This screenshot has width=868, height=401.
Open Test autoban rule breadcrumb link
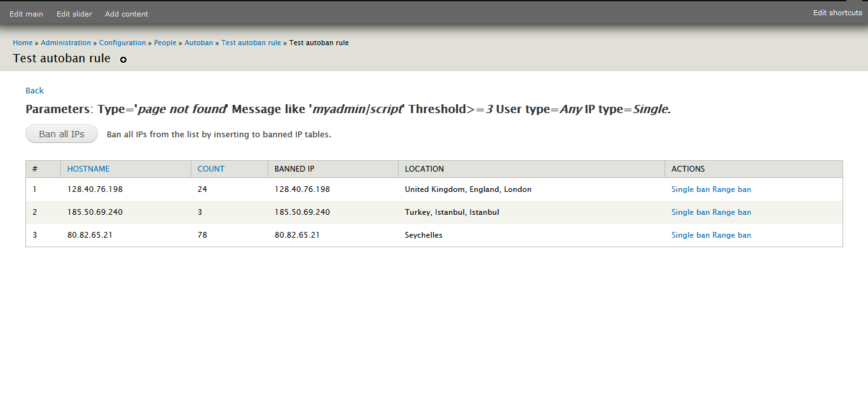tap(251, 43)
